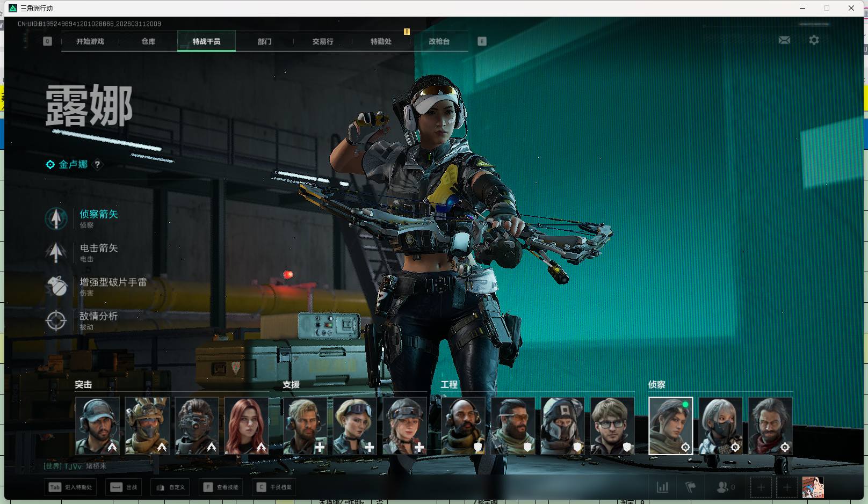Open the player avatar profile picture
Viewport: 868px width, 504px height.
813,487
